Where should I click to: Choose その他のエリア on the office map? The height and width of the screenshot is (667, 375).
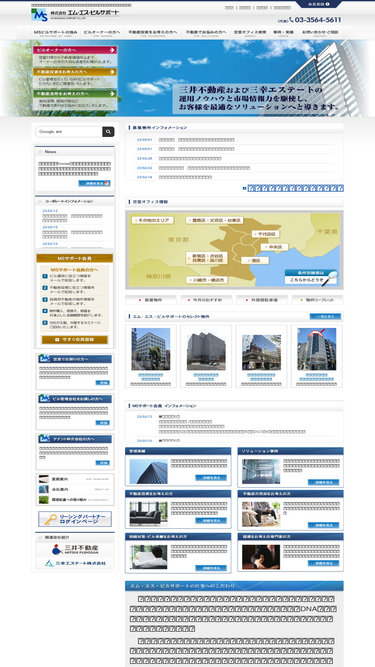153,220
